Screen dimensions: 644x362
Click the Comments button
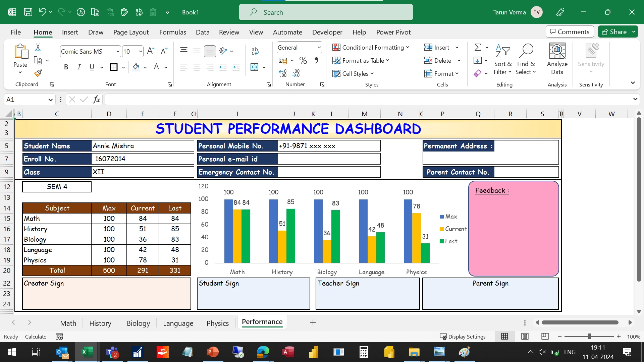[x=570, y=32]
